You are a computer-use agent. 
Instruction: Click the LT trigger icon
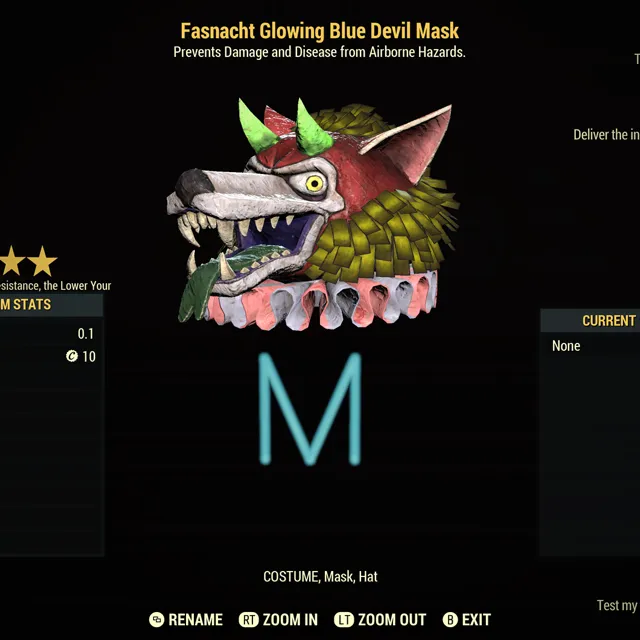[344, 620]
